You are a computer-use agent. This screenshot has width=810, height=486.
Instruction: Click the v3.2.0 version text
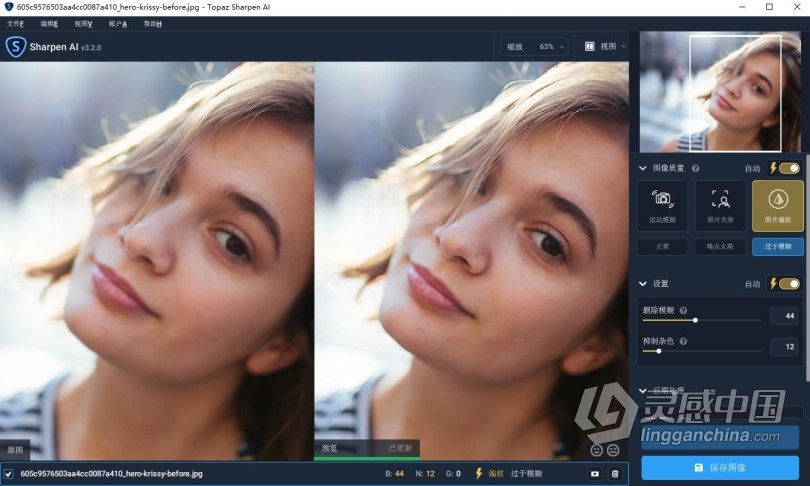tap(91, 48)
